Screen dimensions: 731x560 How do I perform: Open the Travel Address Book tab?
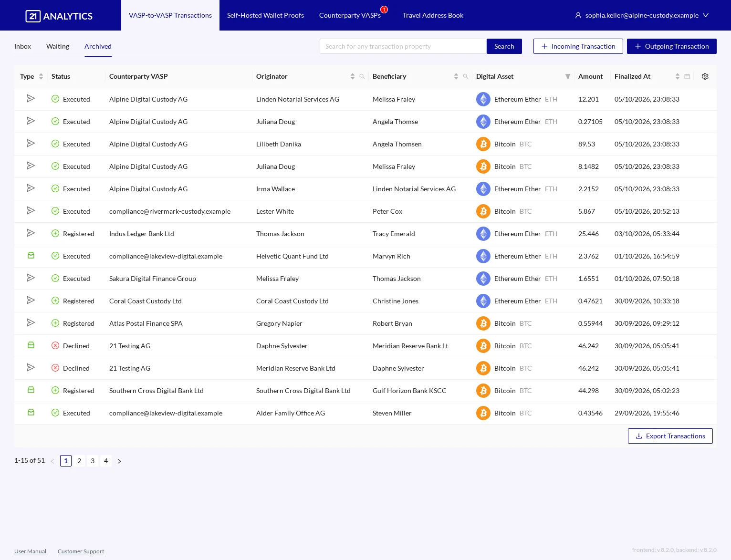(433, 15)
